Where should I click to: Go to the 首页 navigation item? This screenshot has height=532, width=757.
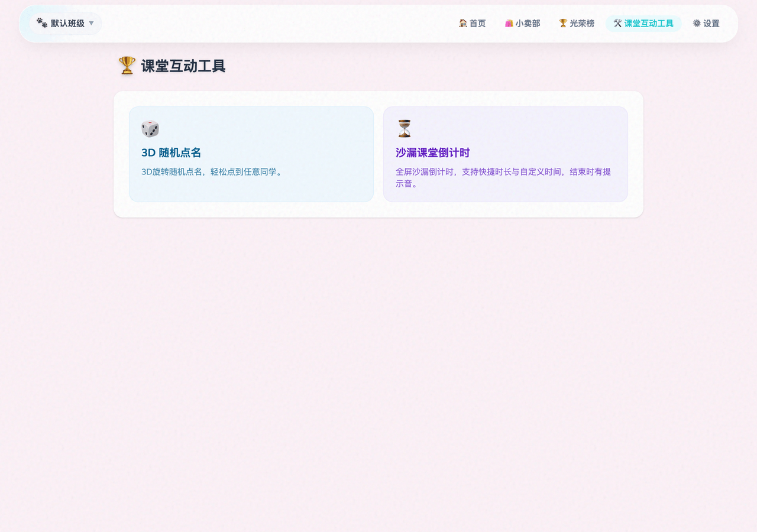[x=477, y=24]
